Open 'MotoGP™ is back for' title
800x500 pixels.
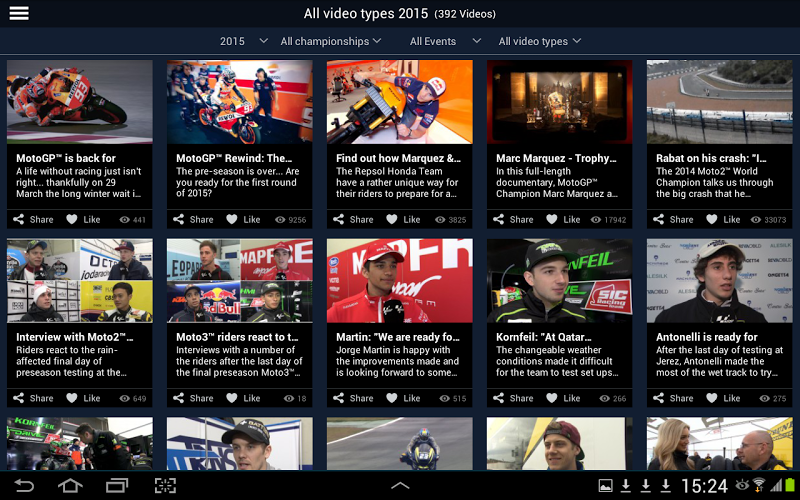tap(66, 158)
